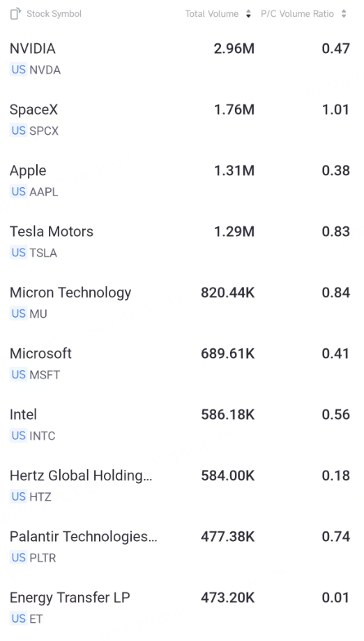
Task: Click the Stock Symbol column header
Action: tap(54, 14)
